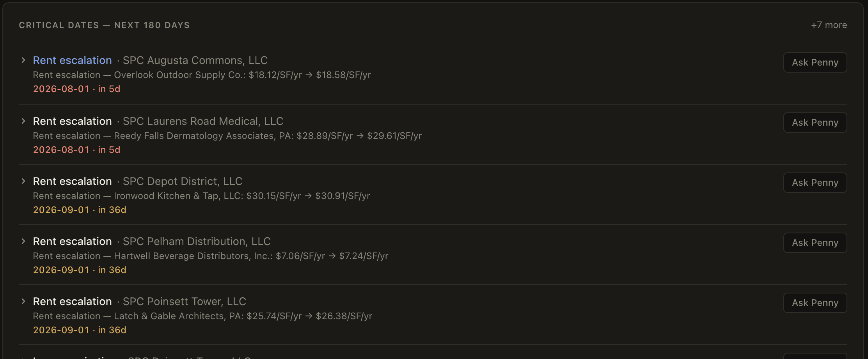
Task: Open Rent escalation title for Pelham Distribution
Action: pos(73,241)
